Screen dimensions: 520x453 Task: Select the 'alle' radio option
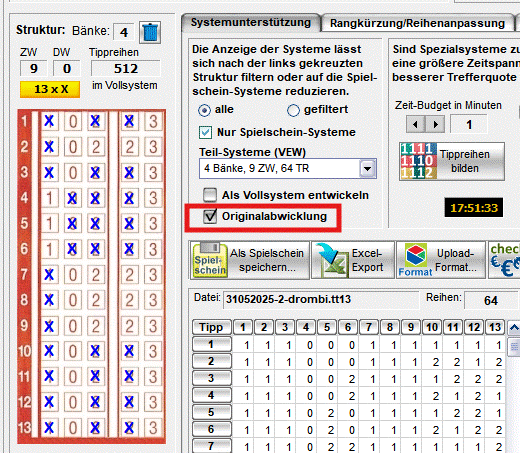(x=204, y=110)
